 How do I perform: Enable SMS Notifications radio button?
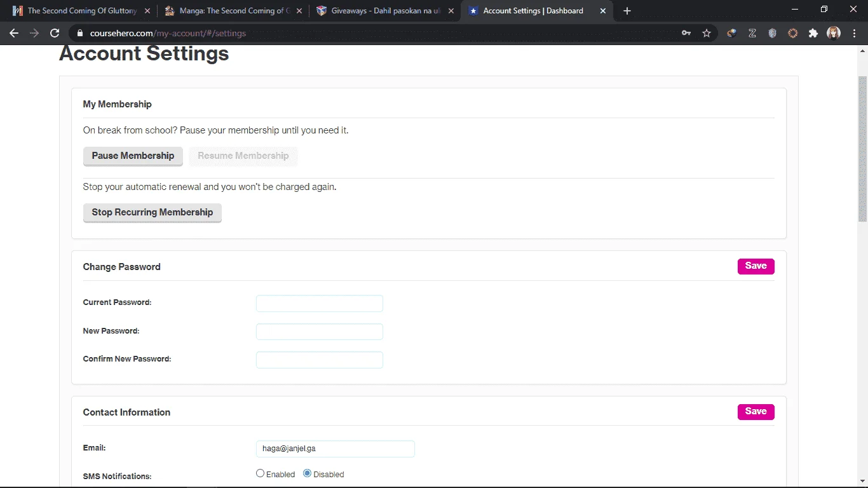(261, 473)
